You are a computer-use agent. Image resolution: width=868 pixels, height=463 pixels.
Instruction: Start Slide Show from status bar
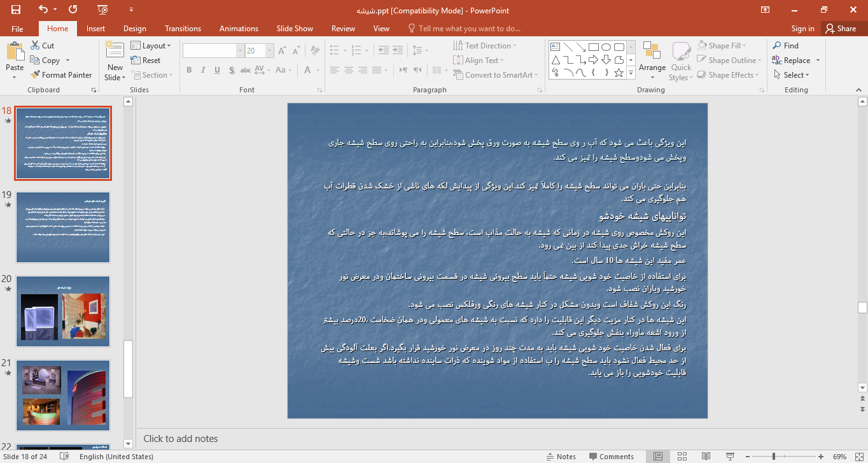(x=729, y=457)
